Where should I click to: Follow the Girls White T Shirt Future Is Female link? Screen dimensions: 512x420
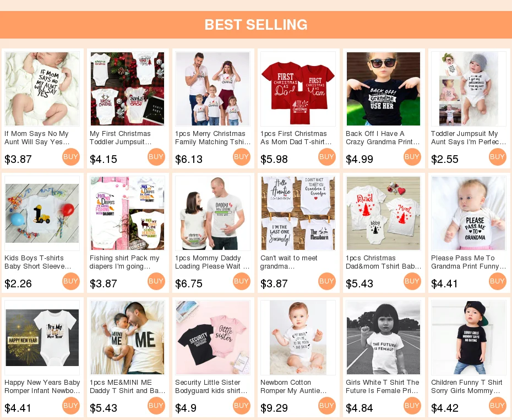coord(383,386)
